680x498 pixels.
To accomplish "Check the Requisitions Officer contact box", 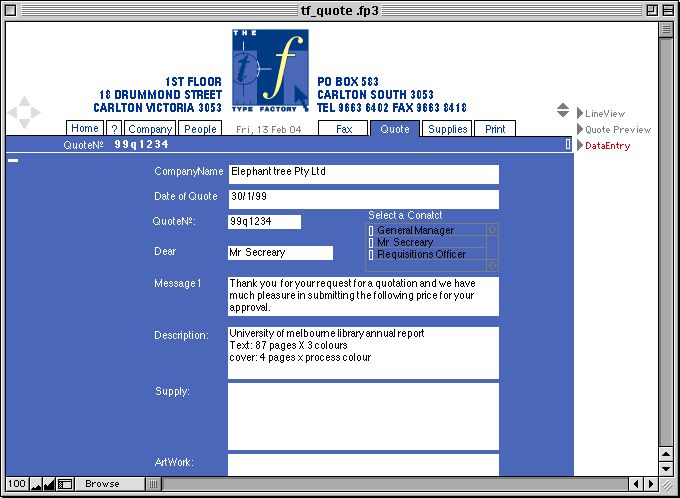I will pyautogui.click(x=371, y=255).
